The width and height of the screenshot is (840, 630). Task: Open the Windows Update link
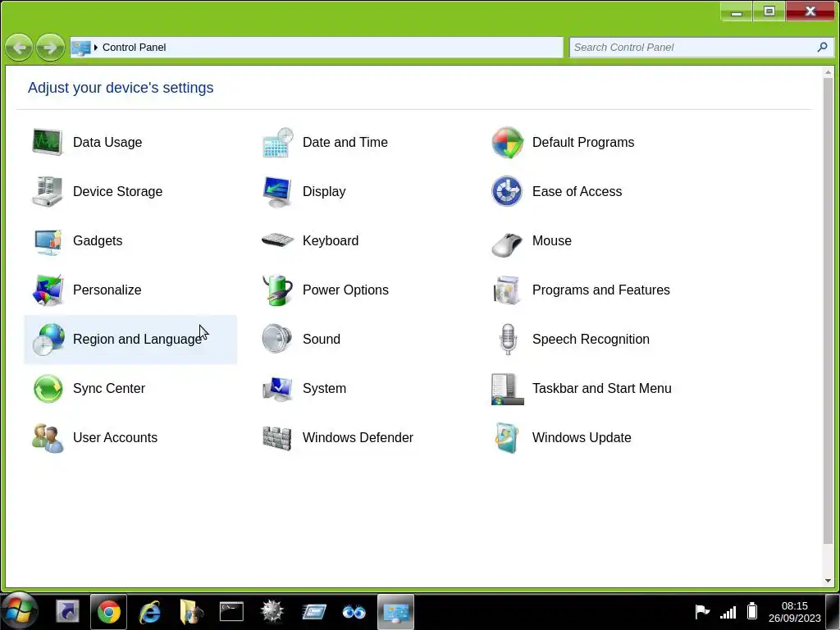pyautogui.click(x=582, y=438)
